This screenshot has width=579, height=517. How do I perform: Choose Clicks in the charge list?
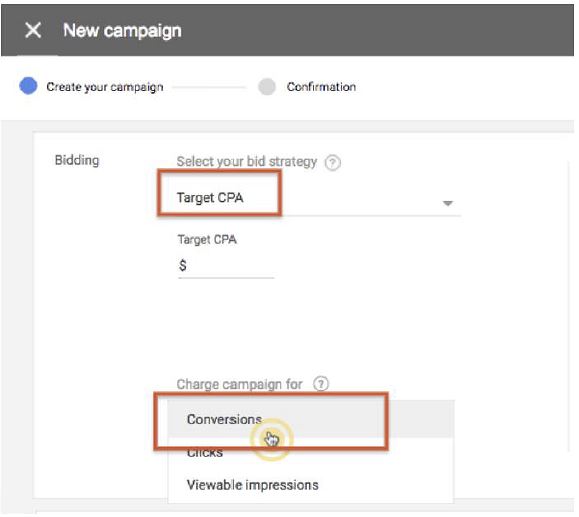pos(311,453)
